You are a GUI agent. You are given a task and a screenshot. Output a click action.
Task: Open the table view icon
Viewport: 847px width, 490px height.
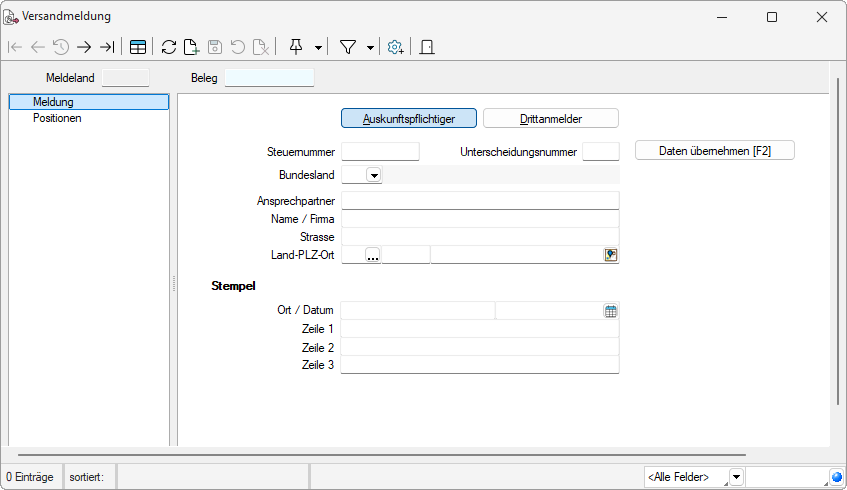[x=139, y=47]
